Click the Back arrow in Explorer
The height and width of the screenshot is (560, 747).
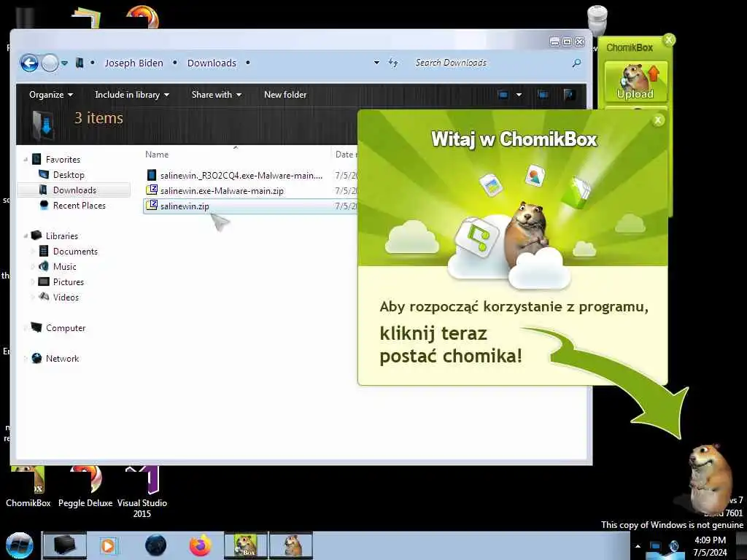29,63
